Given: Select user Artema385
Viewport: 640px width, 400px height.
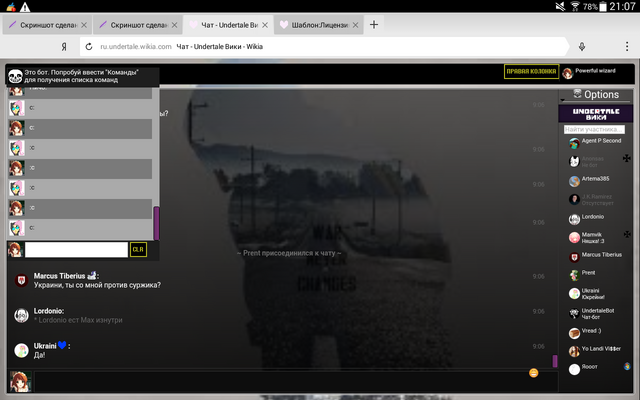Looking at the screenshot, I should [595, 179].
